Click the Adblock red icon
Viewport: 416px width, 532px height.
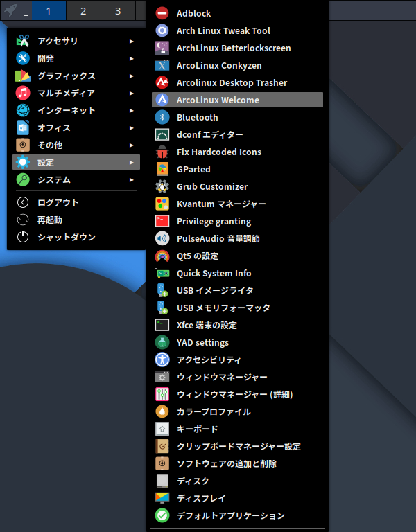pos(162,13)
